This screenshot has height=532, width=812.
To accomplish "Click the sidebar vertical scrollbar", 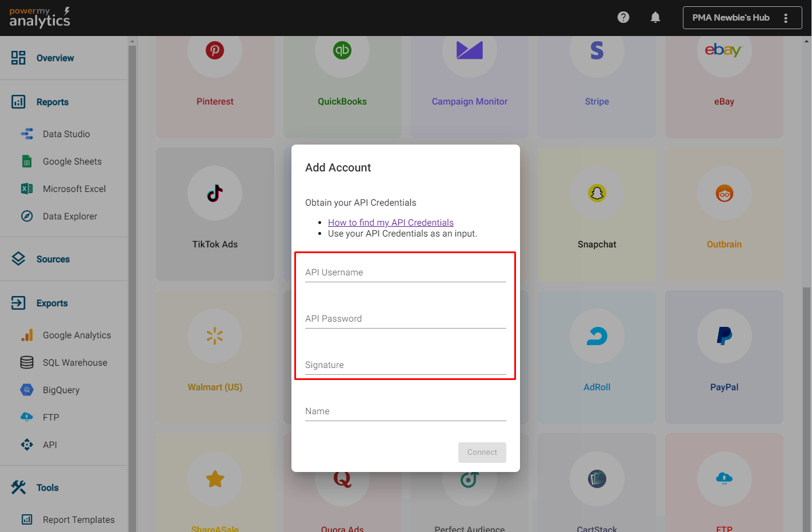I will tap(133, 286).
